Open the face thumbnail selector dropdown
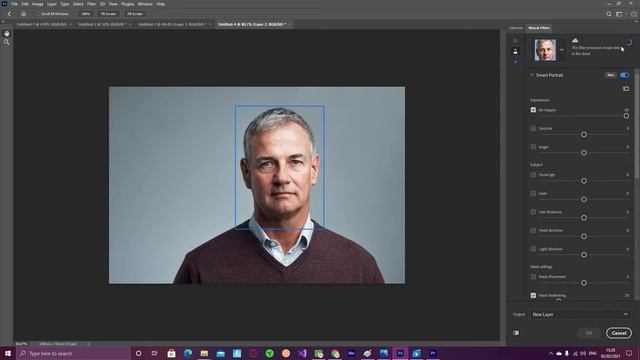This screenshot has height=360, width=640. click(x=562, y=50)
